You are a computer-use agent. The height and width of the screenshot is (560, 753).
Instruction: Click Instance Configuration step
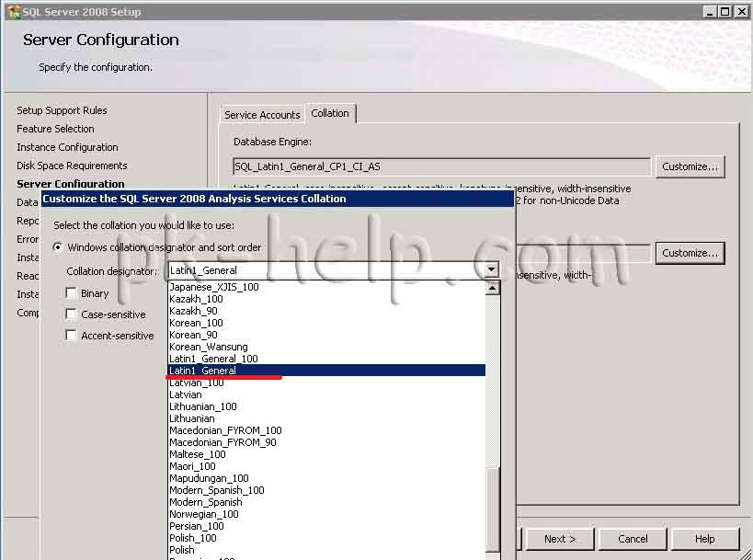(67, 147)
